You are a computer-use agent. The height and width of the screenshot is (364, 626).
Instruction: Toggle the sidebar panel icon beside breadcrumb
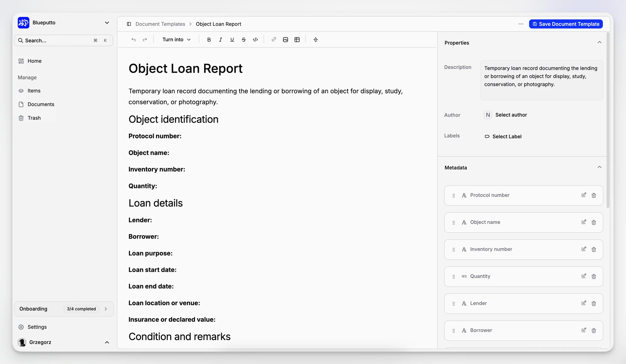pyautogui.click(x=129, y=24)
